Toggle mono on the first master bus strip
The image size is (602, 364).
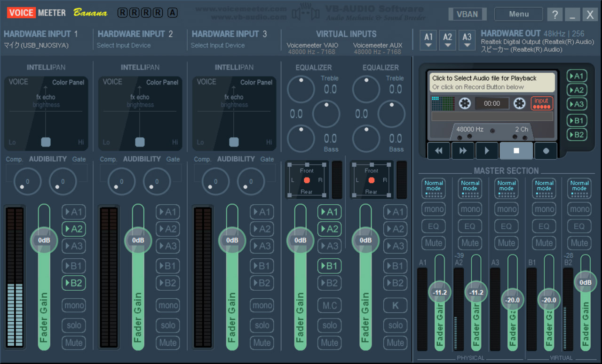[433, 209]
